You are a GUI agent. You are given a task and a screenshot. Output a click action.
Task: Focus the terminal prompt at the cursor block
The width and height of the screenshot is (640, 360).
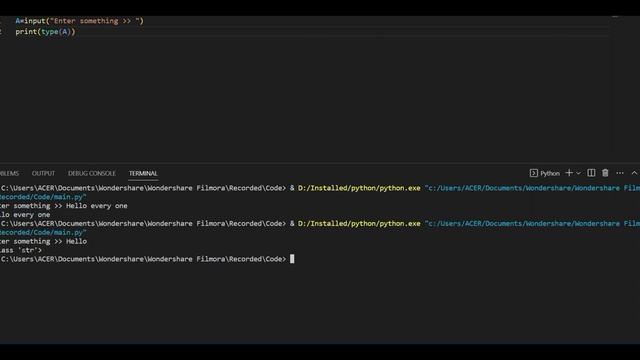point(292,259)
